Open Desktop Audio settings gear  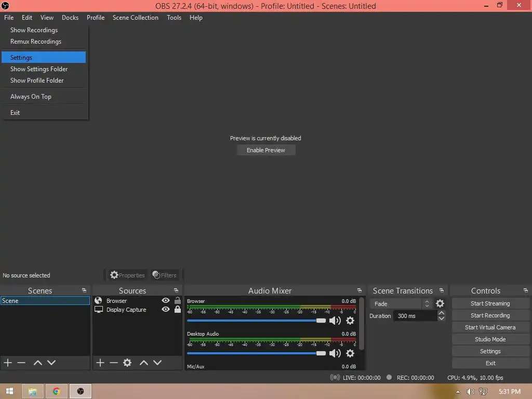[350, 353]
